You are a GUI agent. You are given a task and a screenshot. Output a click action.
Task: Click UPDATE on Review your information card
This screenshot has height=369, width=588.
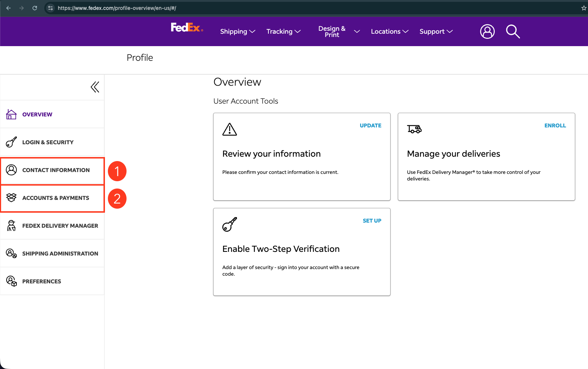tap(370, 126)
